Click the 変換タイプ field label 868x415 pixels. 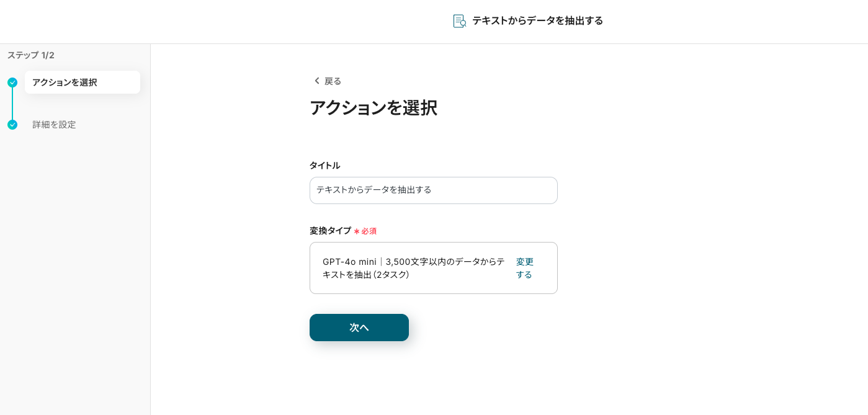[x=330, y=231]
